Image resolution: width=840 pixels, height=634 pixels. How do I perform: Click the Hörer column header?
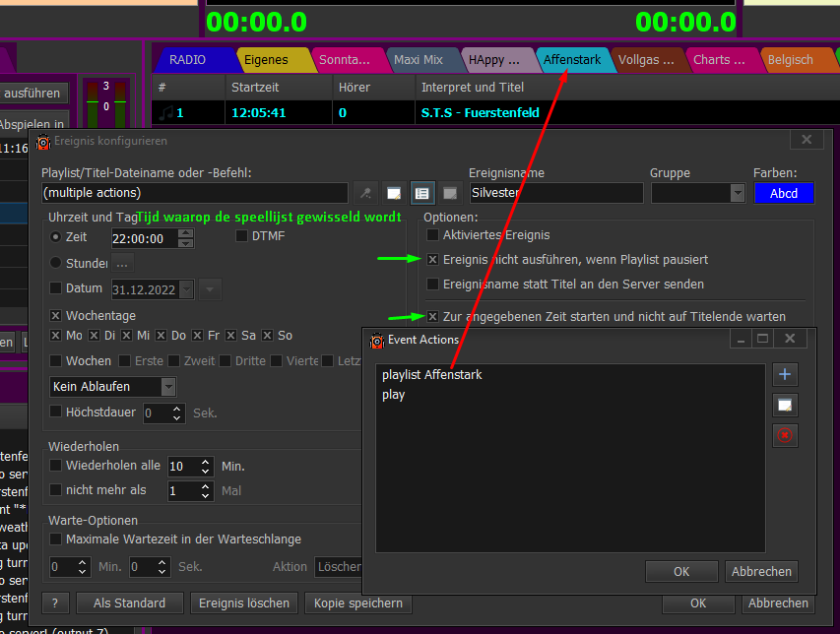click(373, 88)
